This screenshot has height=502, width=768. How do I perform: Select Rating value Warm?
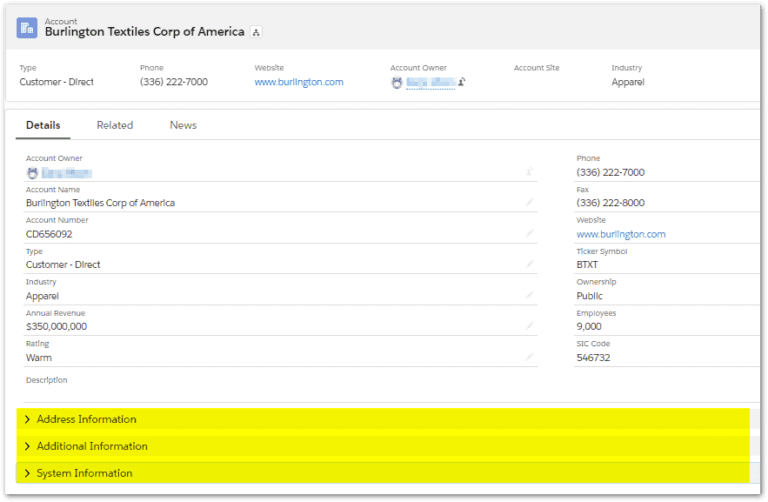point(39,358)
